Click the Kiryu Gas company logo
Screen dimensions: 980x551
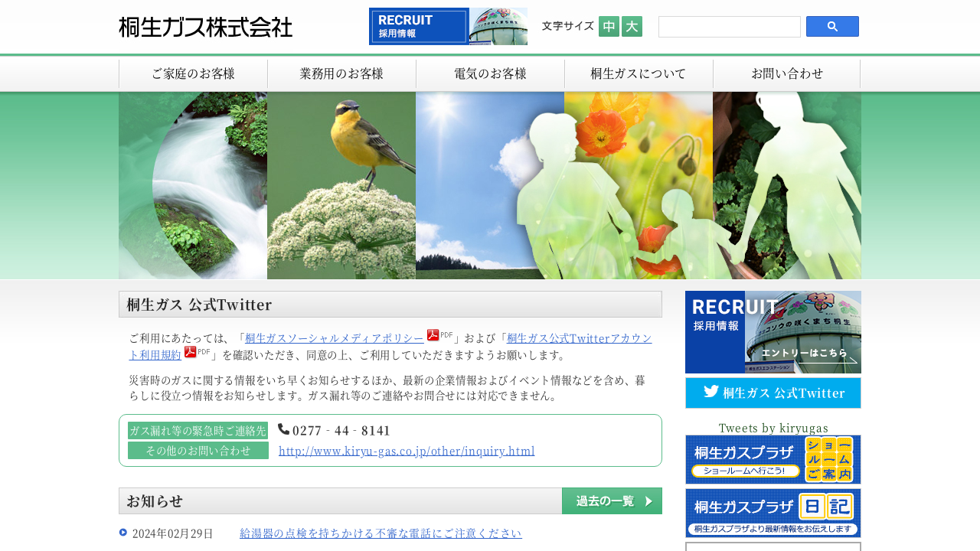pyautogui.click(x=205, y=27)
